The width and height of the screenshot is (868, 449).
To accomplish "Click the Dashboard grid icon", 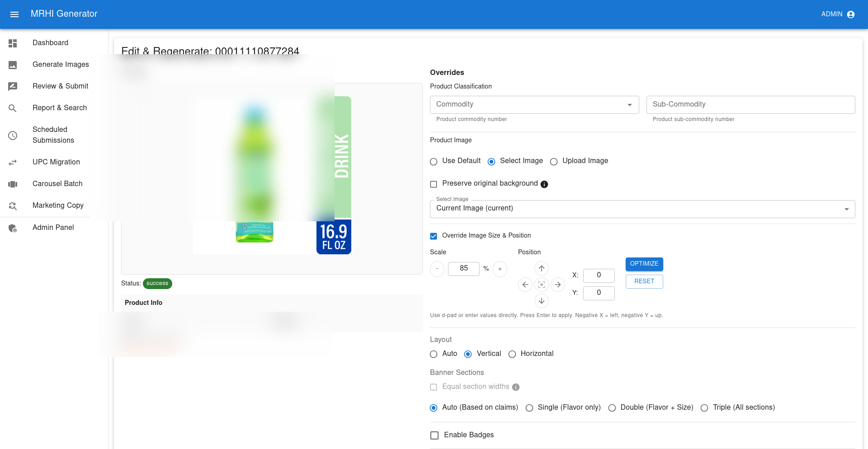I will click(13, 43).
